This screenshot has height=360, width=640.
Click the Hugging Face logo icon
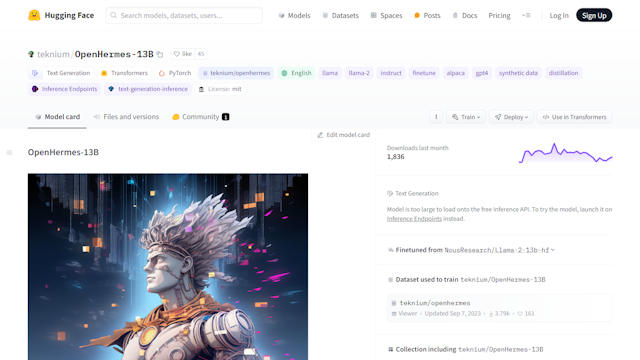click(34, 16)
